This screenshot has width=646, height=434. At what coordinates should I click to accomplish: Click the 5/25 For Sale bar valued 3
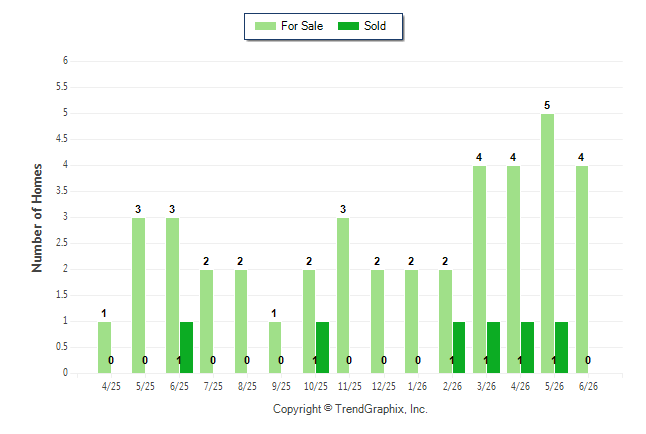[138, 296]
